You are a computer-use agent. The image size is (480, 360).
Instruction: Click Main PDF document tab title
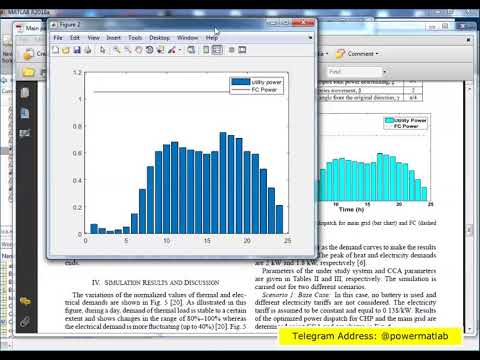[x=33, y=28]
